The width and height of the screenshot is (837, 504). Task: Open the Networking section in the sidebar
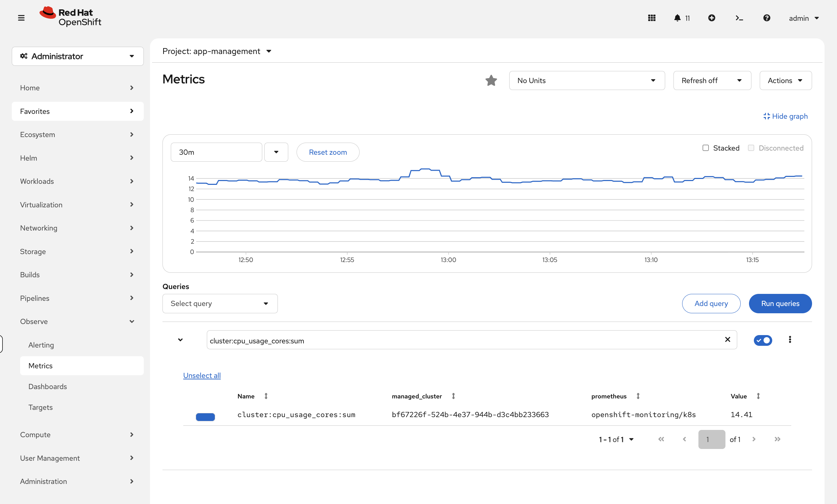(x=38, y=228)
